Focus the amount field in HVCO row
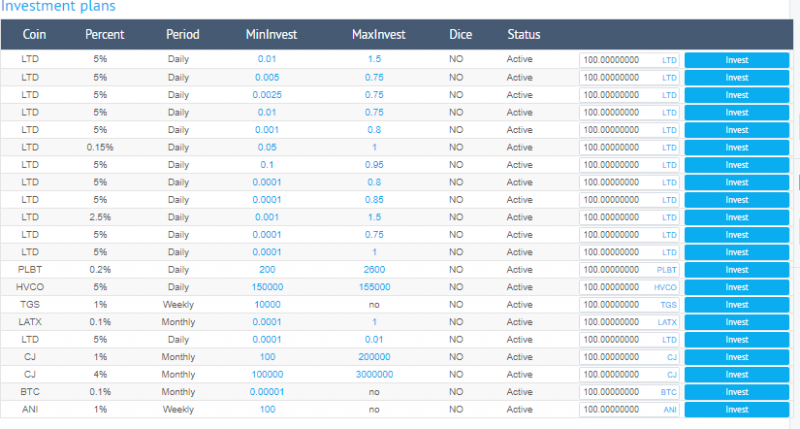800x429 pixels. pyautogui.click(x=629, y=287)
